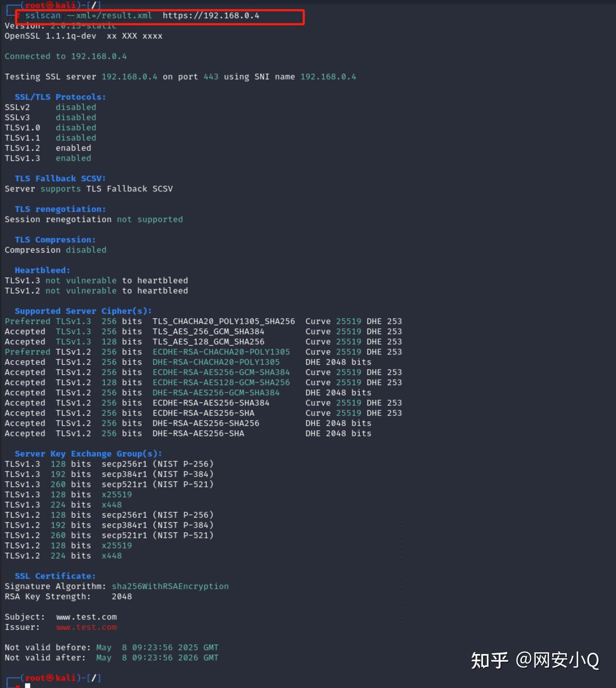Click the disabled status beside SSLv2

click(x=76, y=107)
